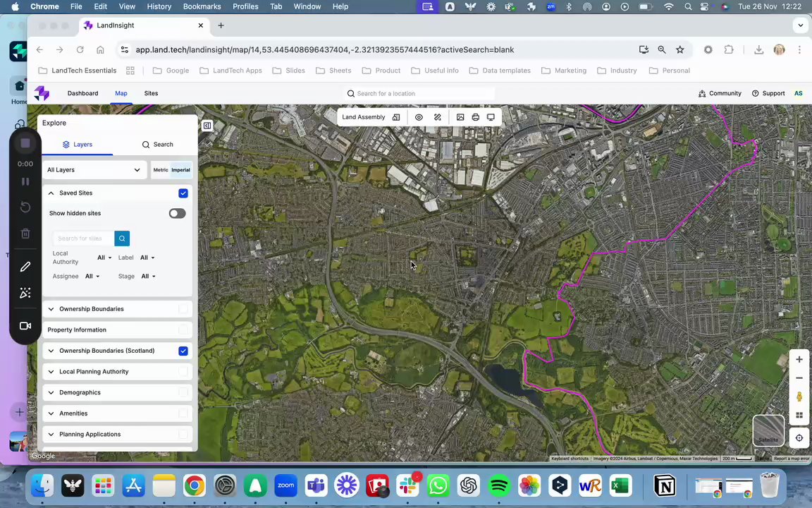The height and width of the screenshot is (508, 812).
Task: Toggle the Show hidden sites switch
Action: click(x=176, y=213)
